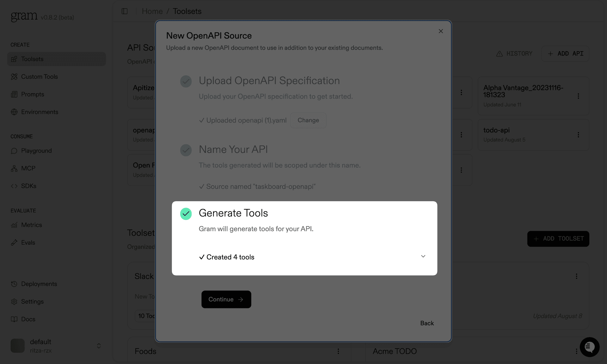
Task: Select Toolsets in the breadcrumb
Action: pyautogui.click(x=187, y=11)
